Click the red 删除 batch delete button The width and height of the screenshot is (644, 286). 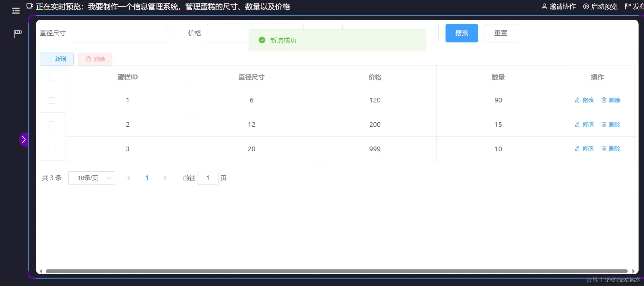pyautogui.click(x=95, y=59)
